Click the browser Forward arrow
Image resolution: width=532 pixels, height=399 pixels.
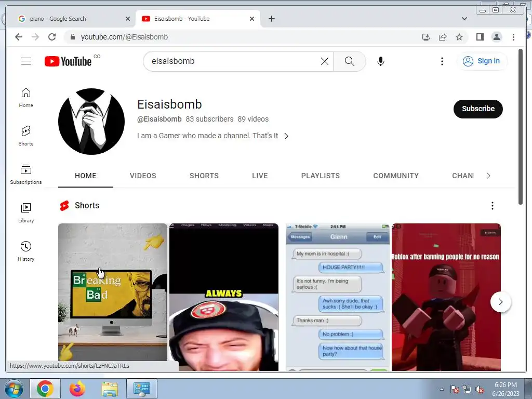35,37
